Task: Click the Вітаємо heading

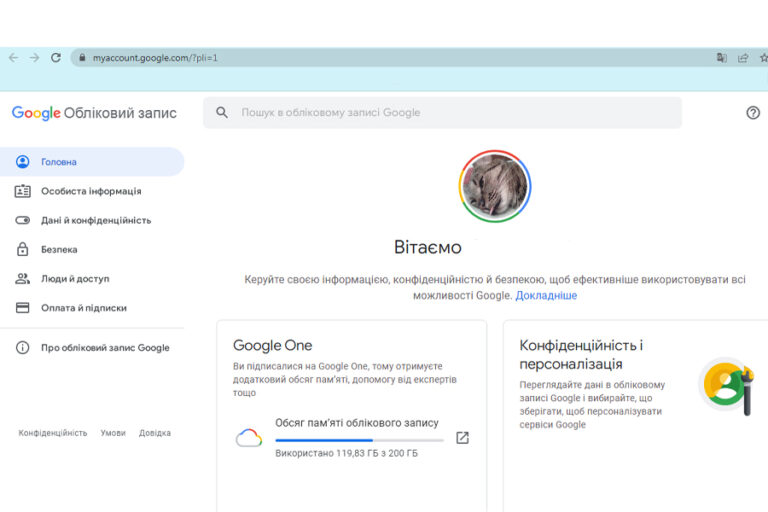Action: [428, 247]
